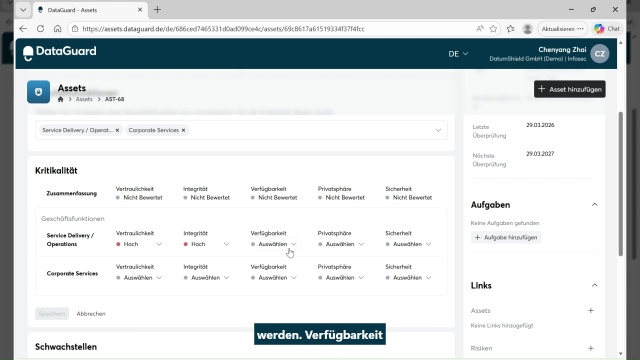Open new browser tab with plus
The image size is (640, 360).
[x=157, y=10]
